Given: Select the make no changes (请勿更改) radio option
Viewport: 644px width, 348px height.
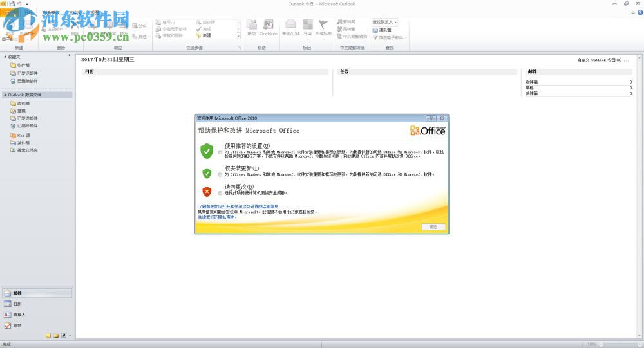Looking at the screenshot, I should point(220,193).
